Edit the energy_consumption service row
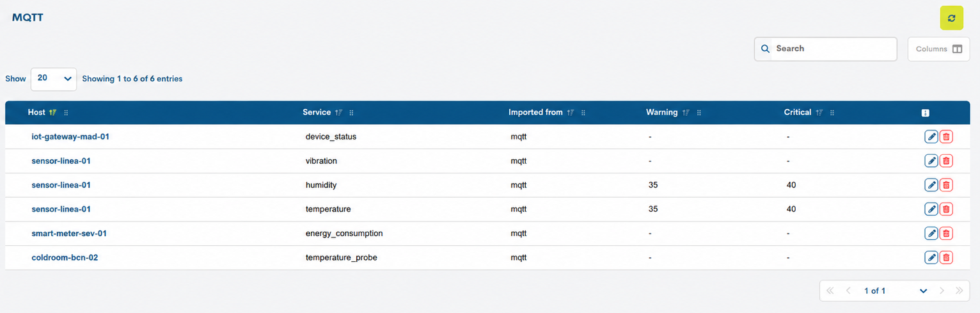Image resolution: width=980 pixels, height=313 pixels. point(931,233)
